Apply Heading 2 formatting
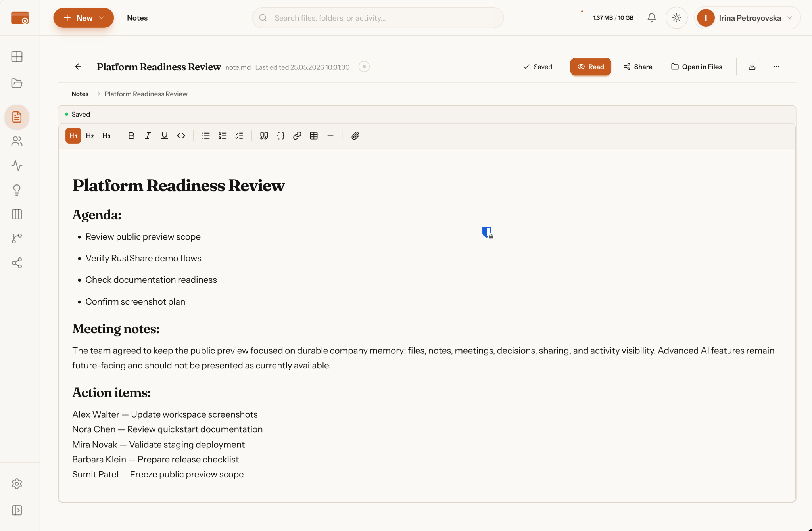 [x=90, y=136]
